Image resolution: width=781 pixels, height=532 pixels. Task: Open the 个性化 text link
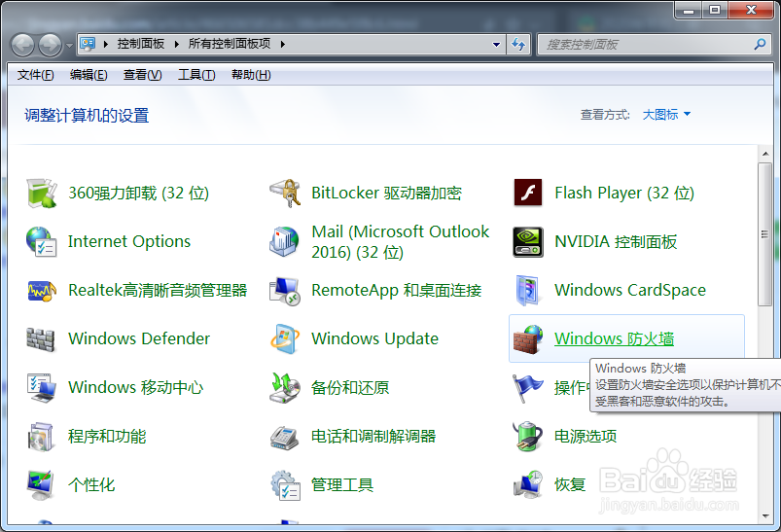[91, 484]
